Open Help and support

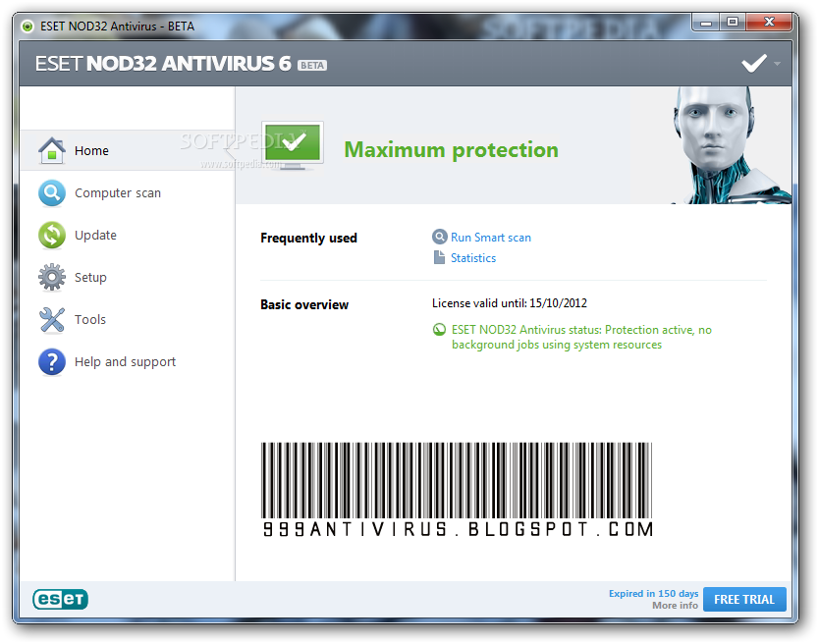[x=127, y=362]
